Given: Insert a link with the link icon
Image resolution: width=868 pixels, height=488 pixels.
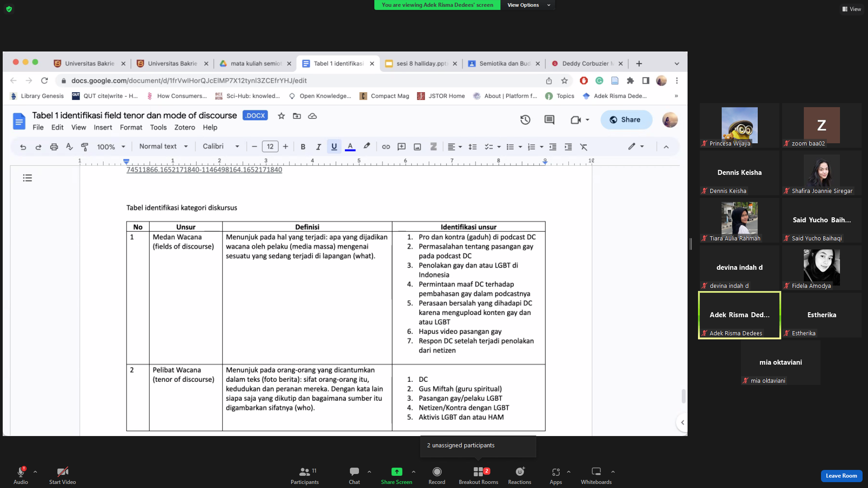Looking at the screenshot, I should [x=386, y=147].
